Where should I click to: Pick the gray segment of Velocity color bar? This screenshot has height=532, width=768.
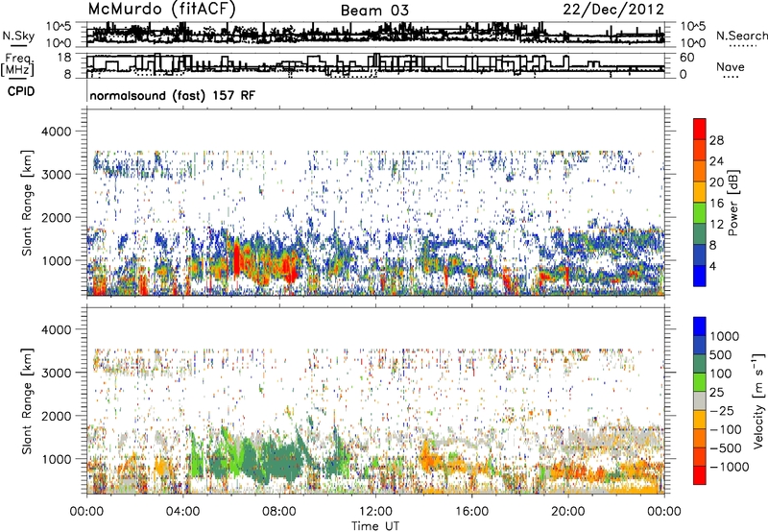pyautogui.click(x=700, y=400)
